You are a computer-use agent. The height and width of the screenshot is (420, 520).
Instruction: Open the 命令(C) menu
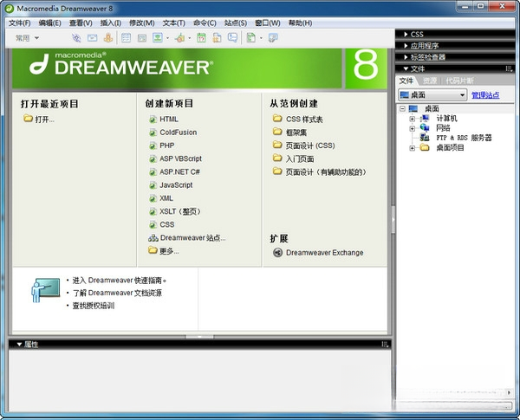(205, 23)
